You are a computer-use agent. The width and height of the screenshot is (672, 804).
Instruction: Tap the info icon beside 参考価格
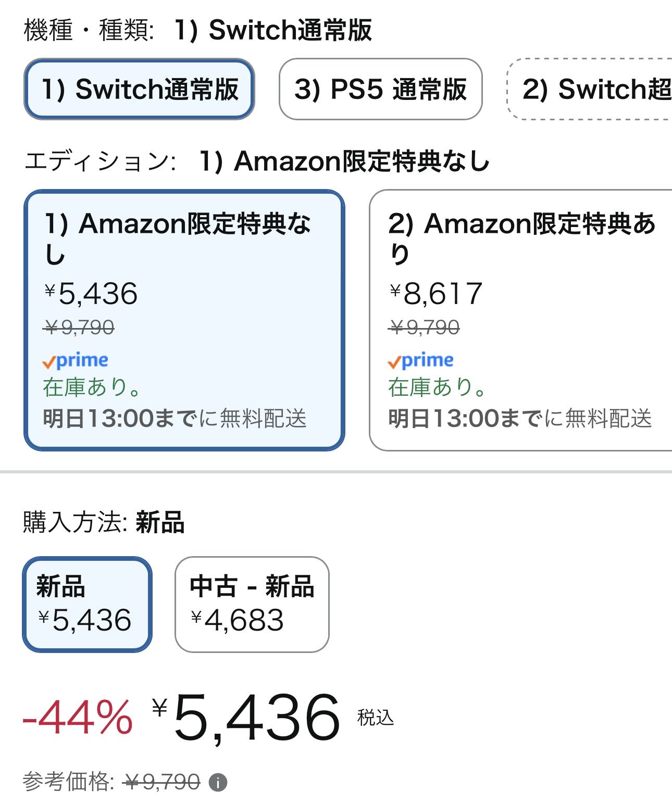pos(218,782)
